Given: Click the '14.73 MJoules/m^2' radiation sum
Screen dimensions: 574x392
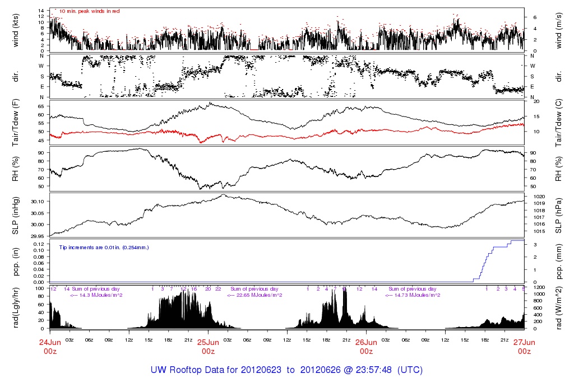Looking at the screenshot, I should (x=417, y=295).
